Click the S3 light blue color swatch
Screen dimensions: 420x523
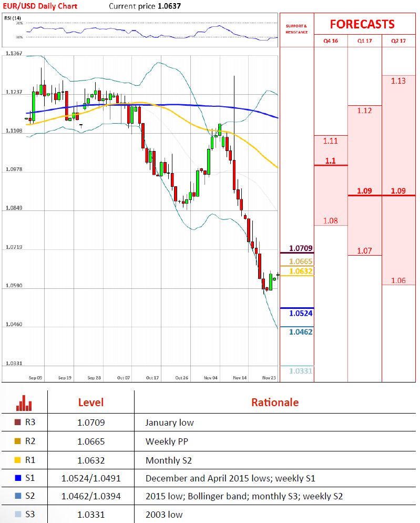[x=18, y=514]
